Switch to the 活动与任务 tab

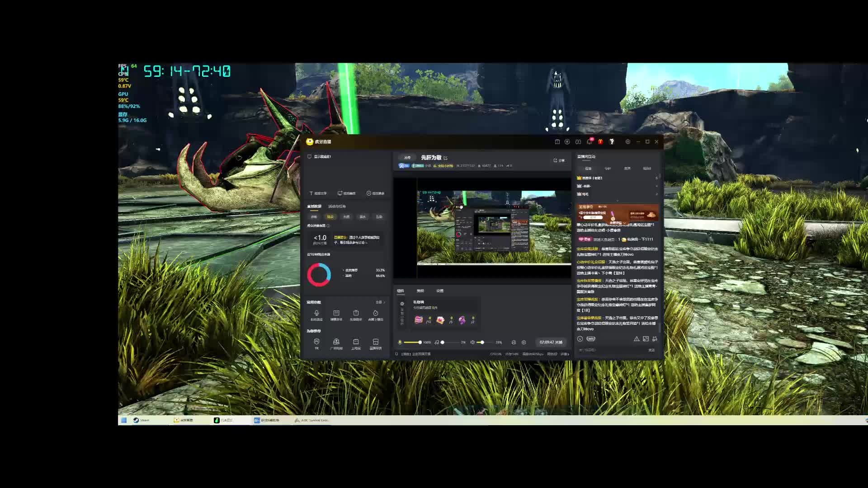[337, 206]
